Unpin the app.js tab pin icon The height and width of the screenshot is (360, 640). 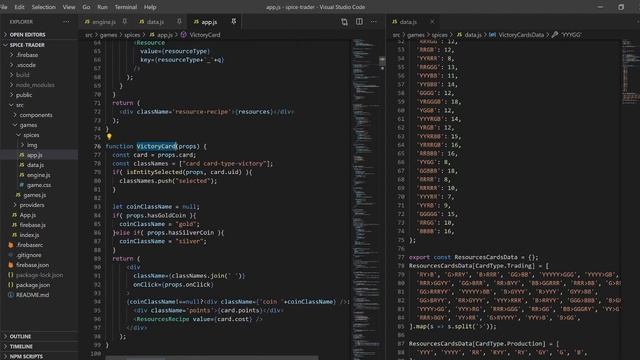point(234,22)
